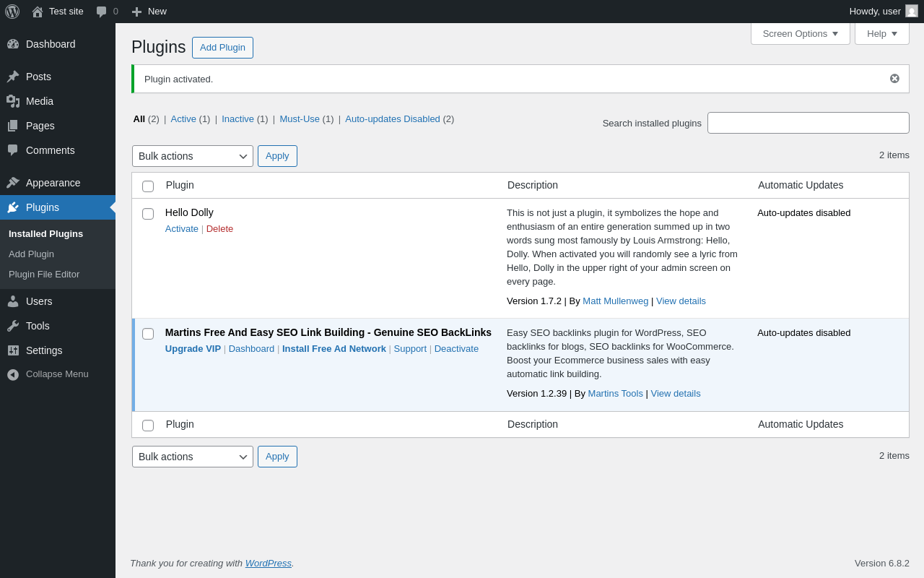Open the top Bulk actions dropdown
This screenshot has height=578, width=924.
[x=192, y=156]
